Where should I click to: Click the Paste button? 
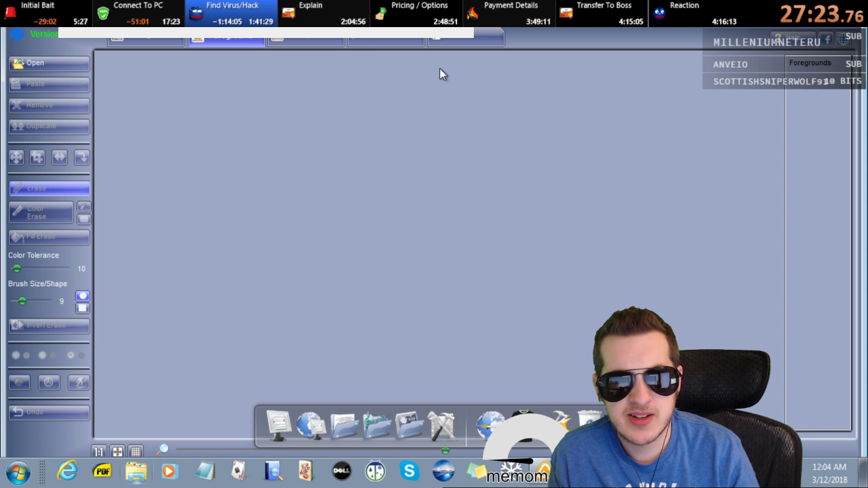click(49, 84)
